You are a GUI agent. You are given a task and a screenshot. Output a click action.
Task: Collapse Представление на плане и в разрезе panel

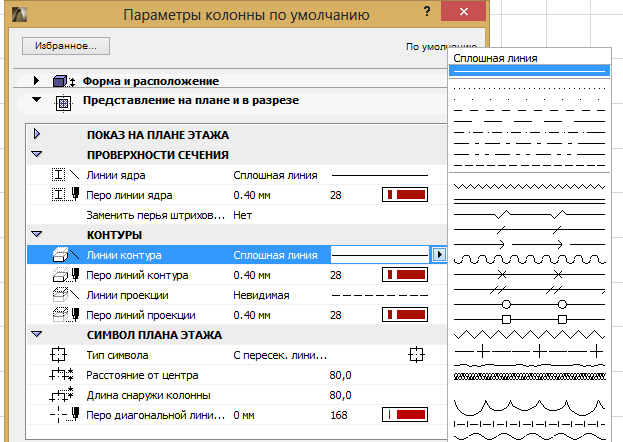pyautogui.click(x=37, y=99)
